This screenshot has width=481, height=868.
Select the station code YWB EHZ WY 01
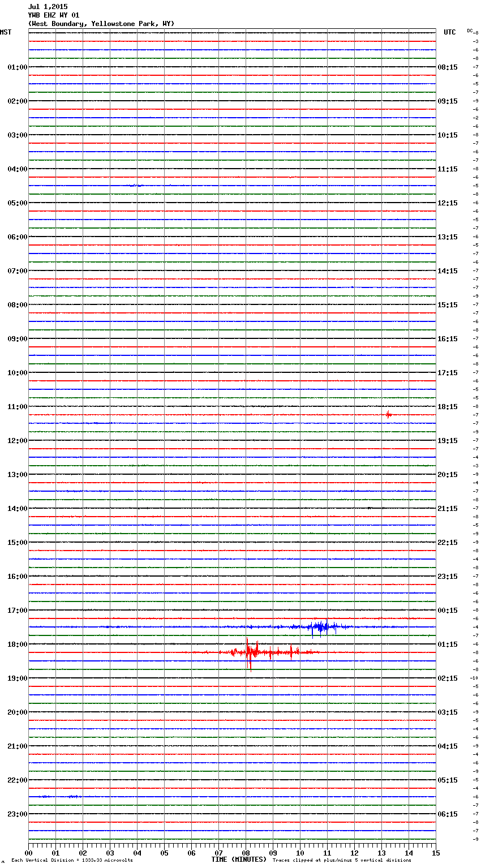pos(54,15)
